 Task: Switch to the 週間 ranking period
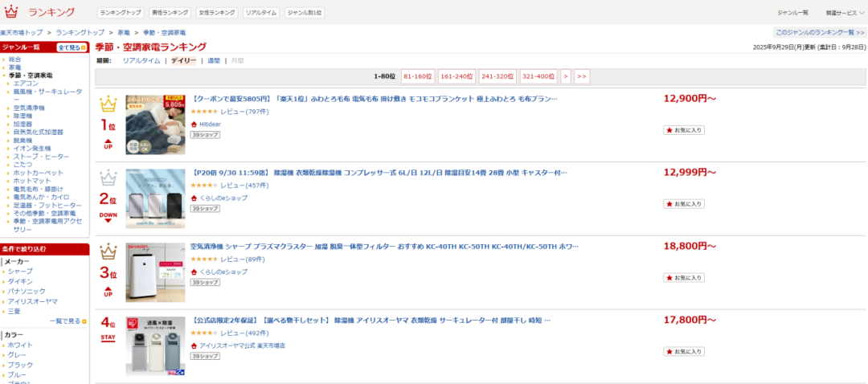pos(213,61)
